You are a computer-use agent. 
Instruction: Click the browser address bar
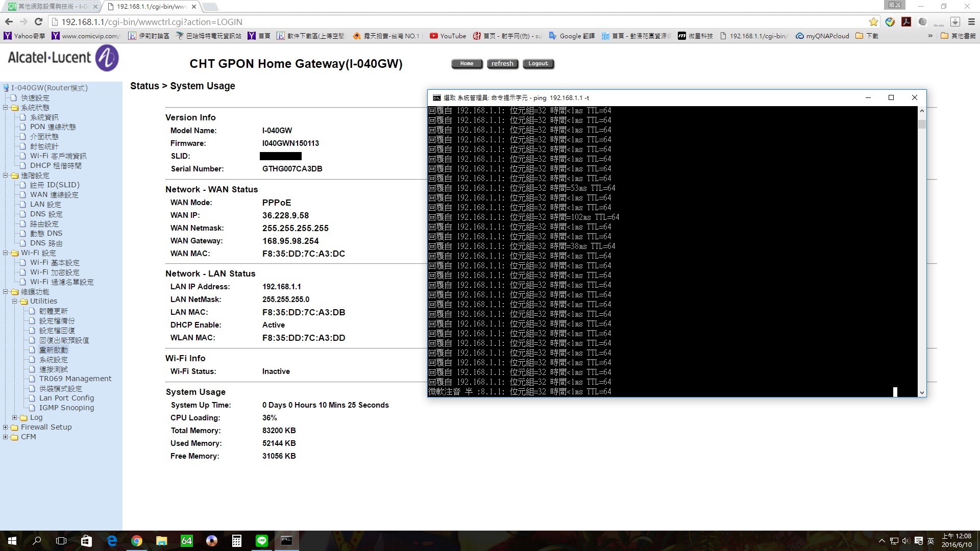tap(459, 22)
